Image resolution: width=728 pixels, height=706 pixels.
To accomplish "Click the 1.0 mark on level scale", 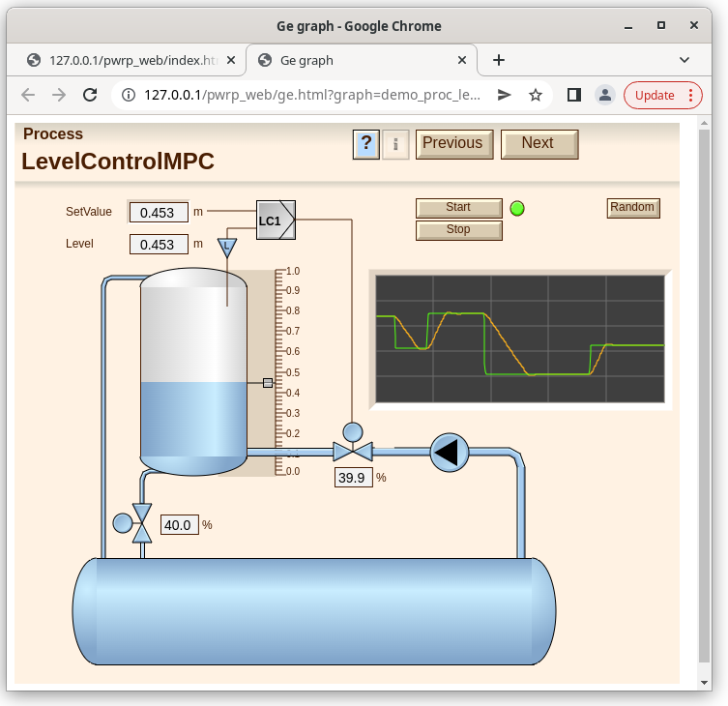I will 293,271.
